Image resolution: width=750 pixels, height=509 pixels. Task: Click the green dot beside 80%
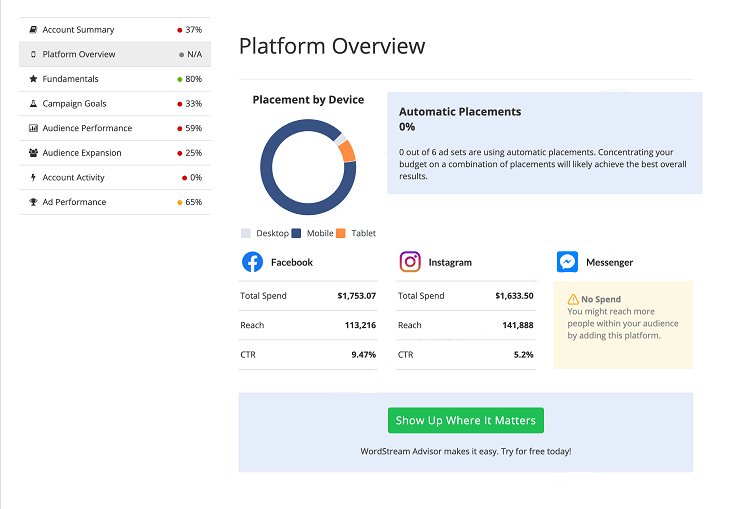179,79
